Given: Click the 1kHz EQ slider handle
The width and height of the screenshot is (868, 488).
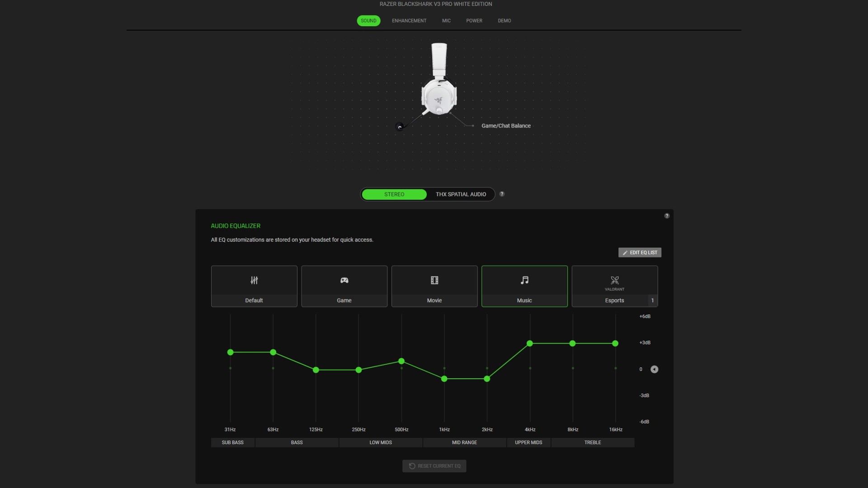Looking at the screenshot, I should [x=444, y=379].
